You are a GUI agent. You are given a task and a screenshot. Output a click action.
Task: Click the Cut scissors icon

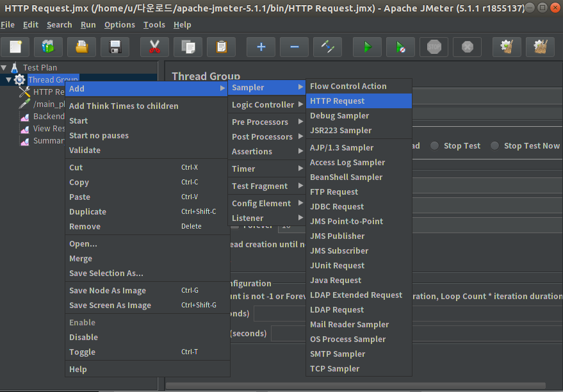coord(154,47)
